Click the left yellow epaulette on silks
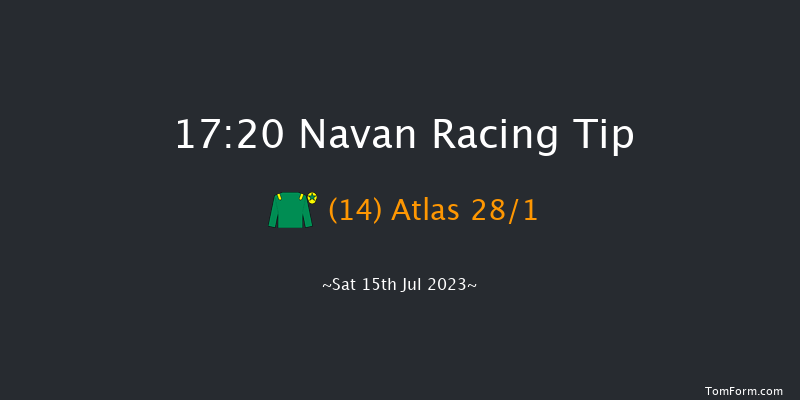 pyautogui.click(x=277, y=197)
